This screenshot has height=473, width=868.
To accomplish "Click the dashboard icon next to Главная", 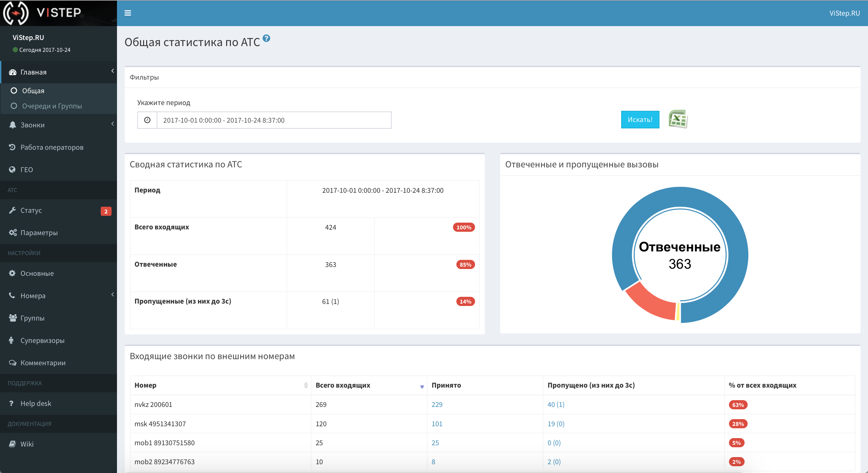I will (13, 72).
